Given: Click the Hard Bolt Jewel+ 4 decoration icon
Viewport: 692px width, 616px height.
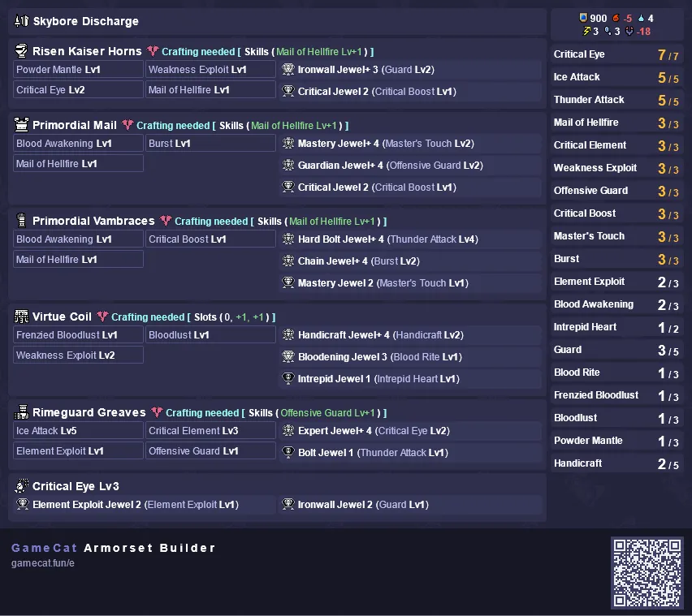Looking at the screenshot, I should coord(288,239).
